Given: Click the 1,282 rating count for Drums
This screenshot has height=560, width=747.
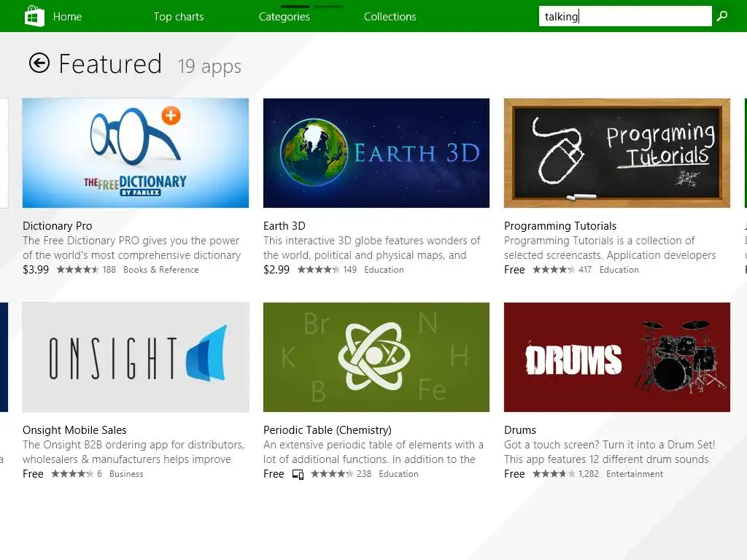Looking at the screenshot, I should (x=589, y=474).
